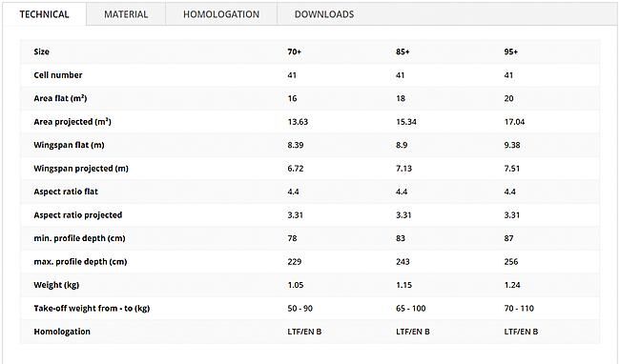
Task: Click the 'min. profile depth (cm)' label
Action: pos(79,238)
